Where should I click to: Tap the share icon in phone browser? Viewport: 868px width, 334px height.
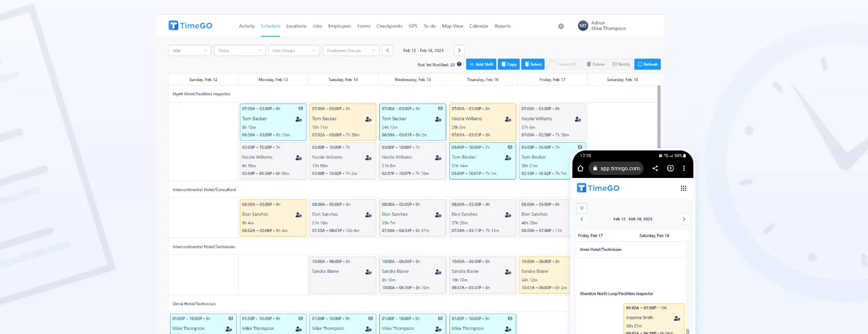coord(655,168)
